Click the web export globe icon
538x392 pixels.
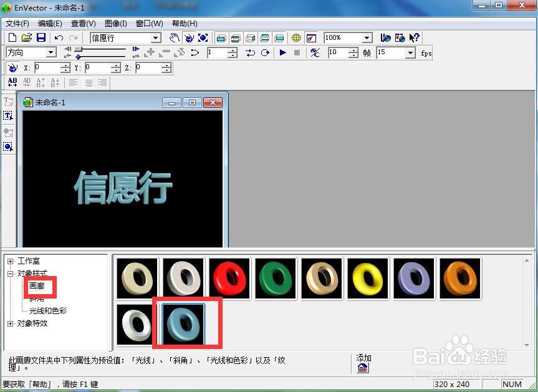[x=386, y=38]
